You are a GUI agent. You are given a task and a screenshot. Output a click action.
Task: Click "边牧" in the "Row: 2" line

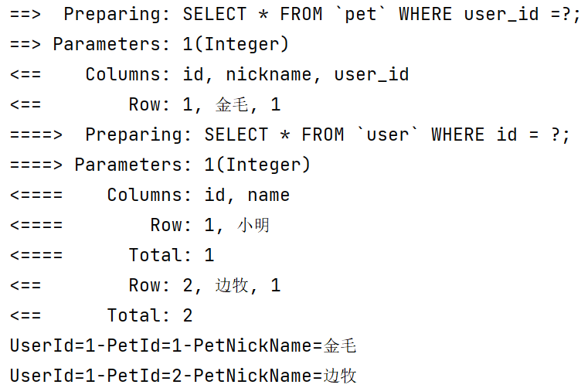pos(232,285)
